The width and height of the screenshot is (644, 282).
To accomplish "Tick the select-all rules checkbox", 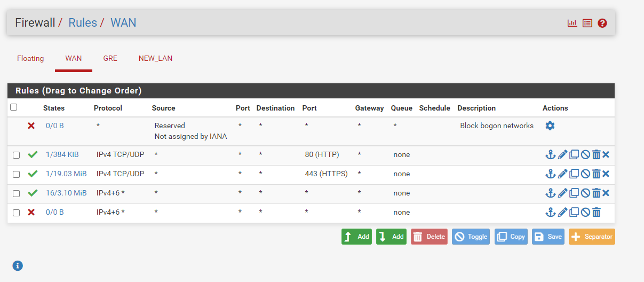I will coord(14,107).
